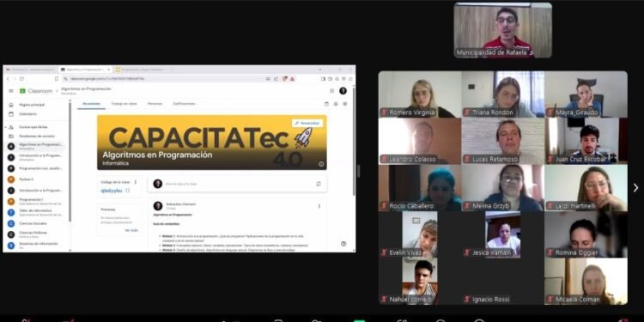This screenshot has height=322, width=644.
Task: Click the green Classroom logo icon
Action: tap(23, 91)
